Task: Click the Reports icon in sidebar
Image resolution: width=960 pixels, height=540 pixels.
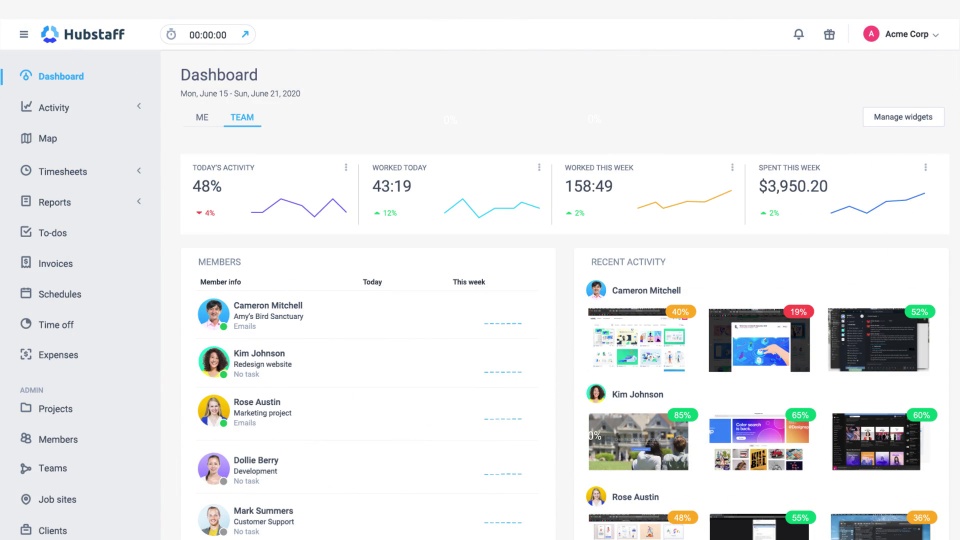Action: pyautogui.click(x=26, y=201)
